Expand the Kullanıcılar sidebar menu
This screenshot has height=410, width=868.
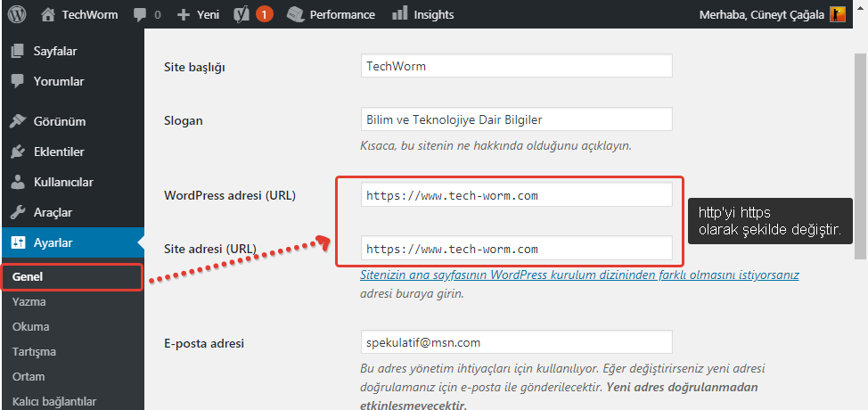(63, 182)
